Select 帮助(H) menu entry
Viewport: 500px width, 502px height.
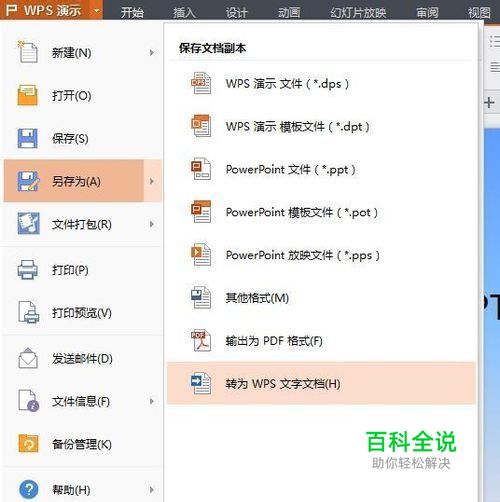point(83,490)
